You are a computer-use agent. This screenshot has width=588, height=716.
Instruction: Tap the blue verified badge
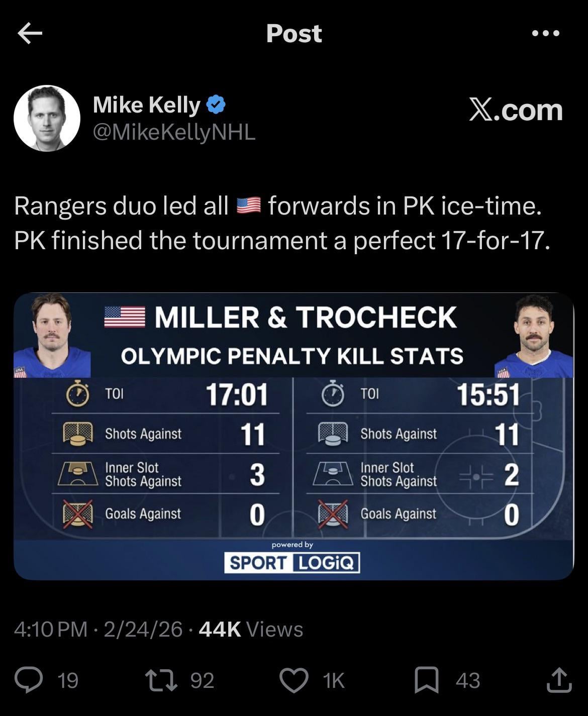coord(217,105)
